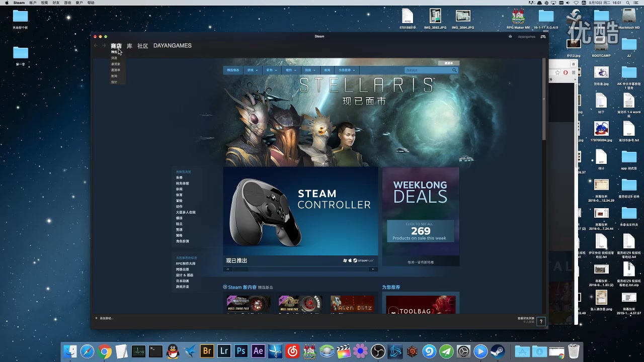Expand the 视频 dropdown in store nav
This screenshot has width=644, height=362.
coord(310,70)
